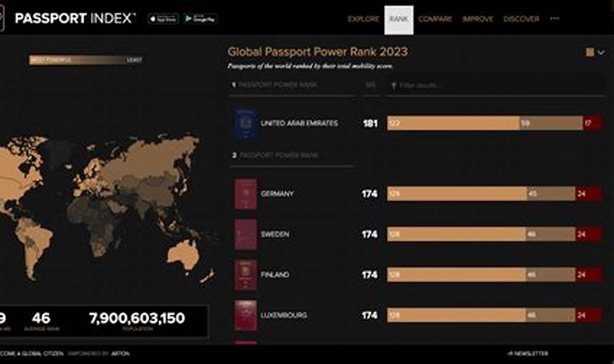The height and width of the screenshot is (364, 614).
Task: Click the population figure 7,900,603,150
Action: tap(137, 318)
